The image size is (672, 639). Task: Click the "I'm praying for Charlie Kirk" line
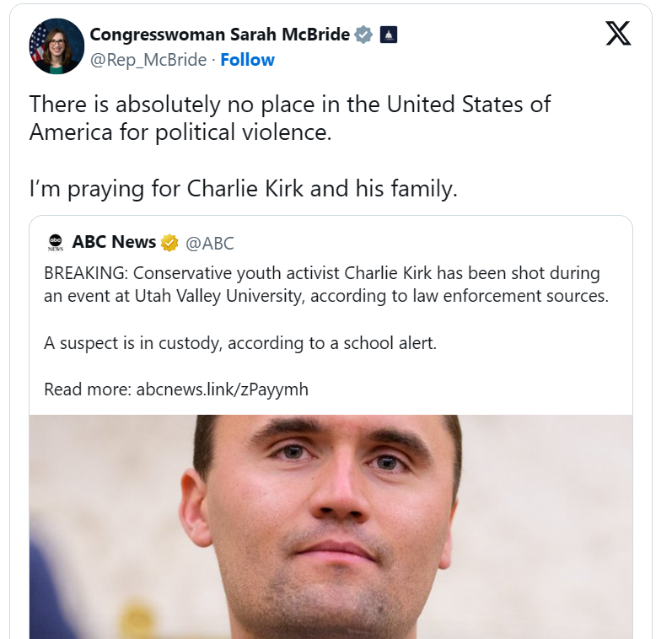[x=243, y=190]
